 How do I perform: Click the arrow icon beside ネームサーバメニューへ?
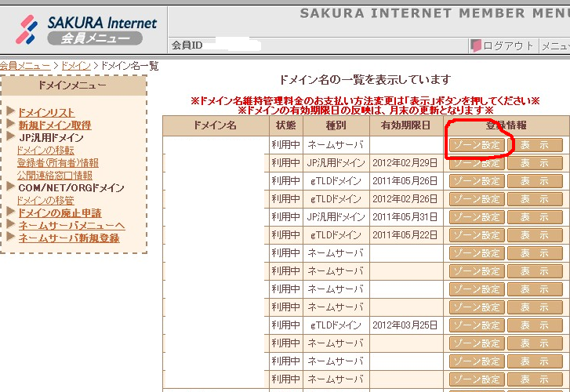click(x=10, y=225)
